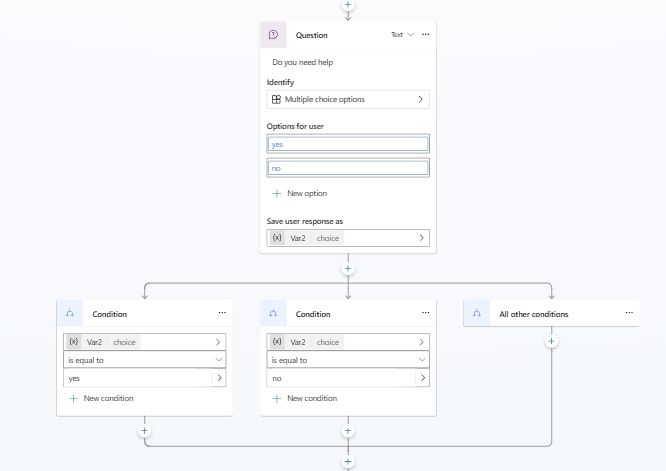
Task: Click the 'no' comparison value in Condition
Action: tap(277, 378)
